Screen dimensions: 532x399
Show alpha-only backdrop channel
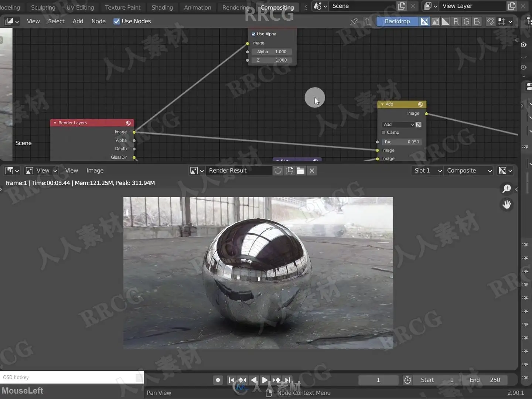click(446, 21)
